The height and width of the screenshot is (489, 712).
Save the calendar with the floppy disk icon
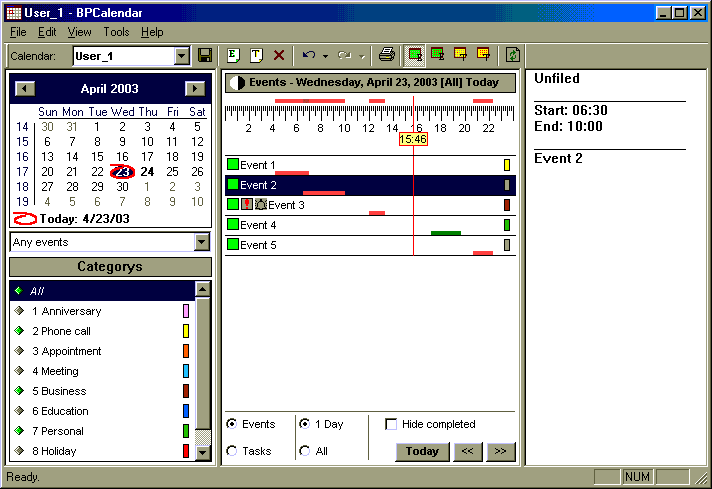coord(205,55)
